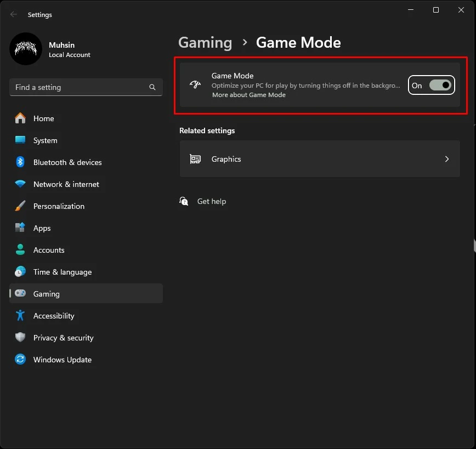The image size is (476, 449).
Task: Click the Settings window title text
Action: tap(40, 15)
